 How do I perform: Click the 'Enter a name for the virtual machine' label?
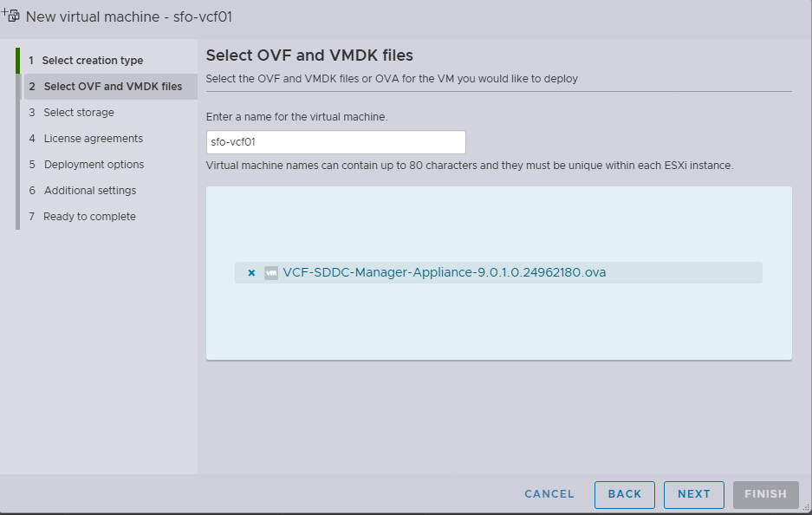click(x=296, y=116)
